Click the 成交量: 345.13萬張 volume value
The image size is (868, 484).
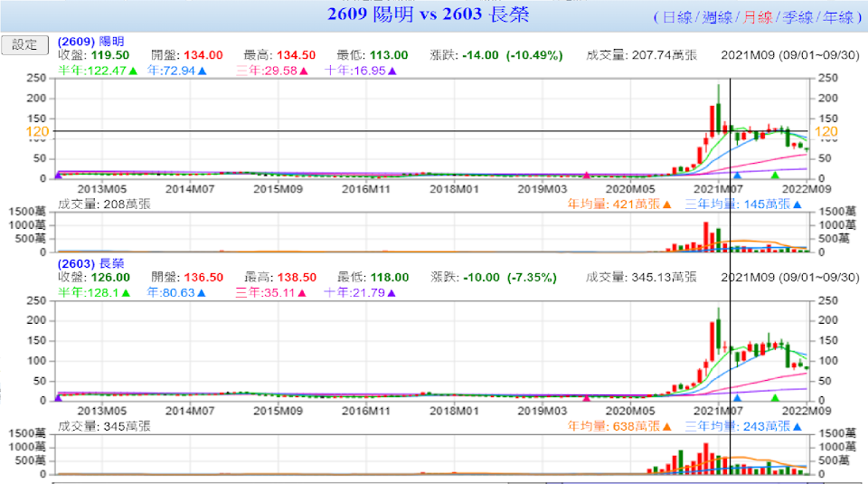641,278
